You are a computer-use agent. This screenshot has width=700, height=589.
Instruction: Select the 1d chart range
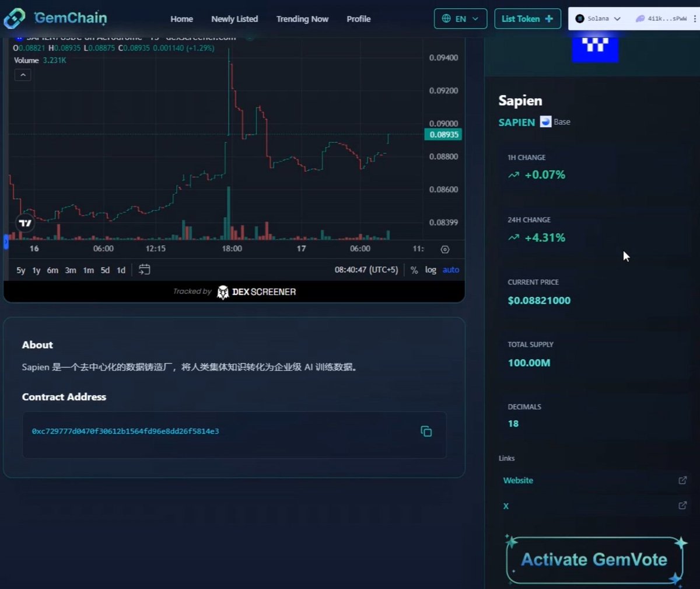pyautogui.click(x=121, y=270)
